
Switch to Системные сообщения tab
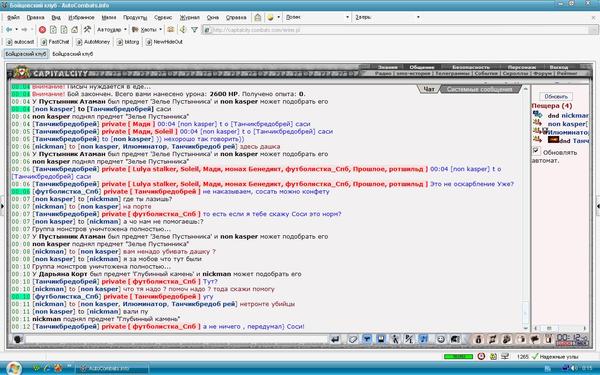pos(479,89)
